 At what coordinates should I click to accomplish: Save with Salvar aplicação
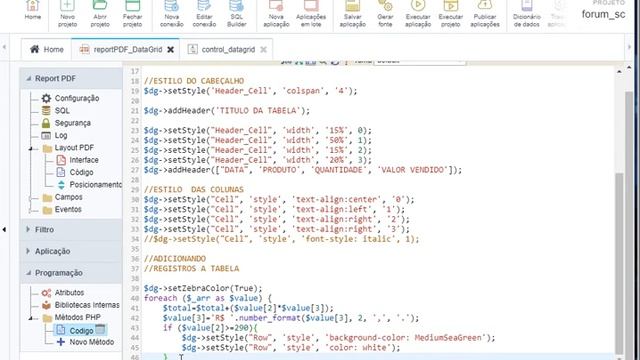click(x=353, y=14)
